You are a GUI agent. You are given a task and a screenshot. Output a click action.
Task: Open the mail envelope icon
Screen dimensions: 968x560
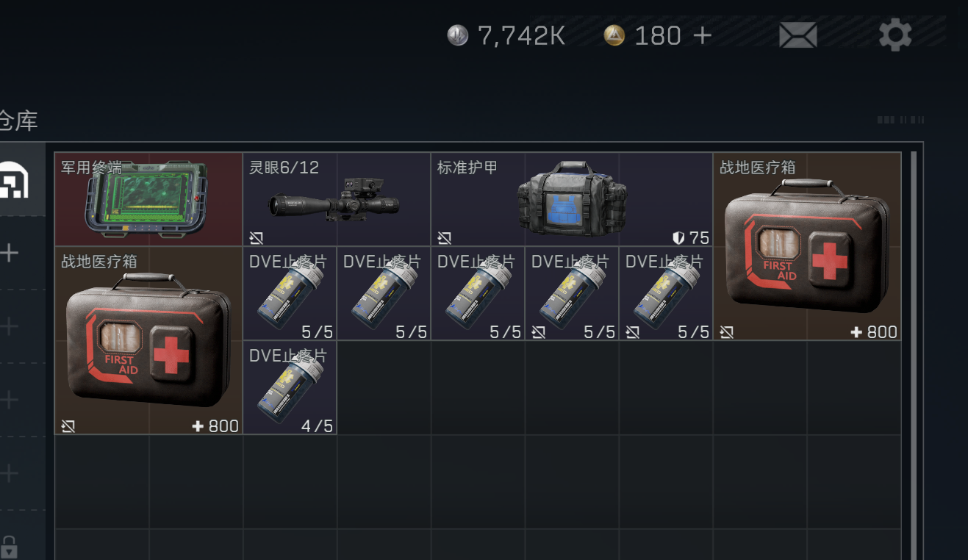click(798, 35)
